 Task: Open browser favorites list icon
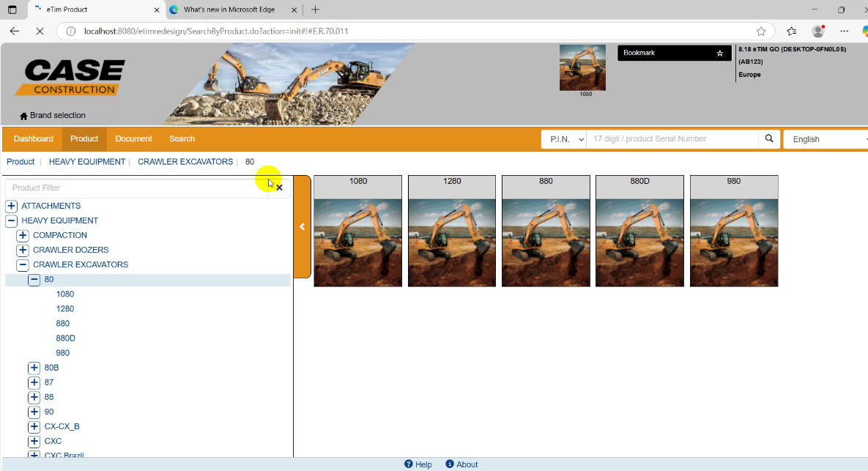pyautogui.click(x=792, y=31)
